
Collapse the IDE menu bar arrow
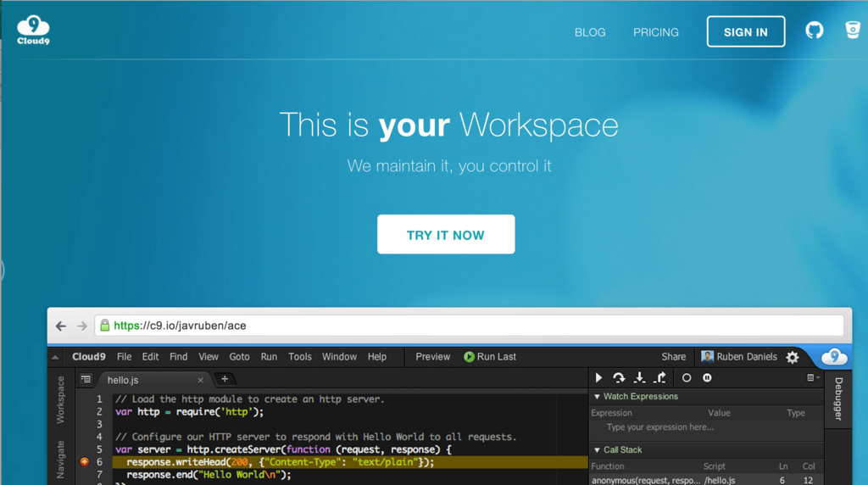(x=55, y=358)
